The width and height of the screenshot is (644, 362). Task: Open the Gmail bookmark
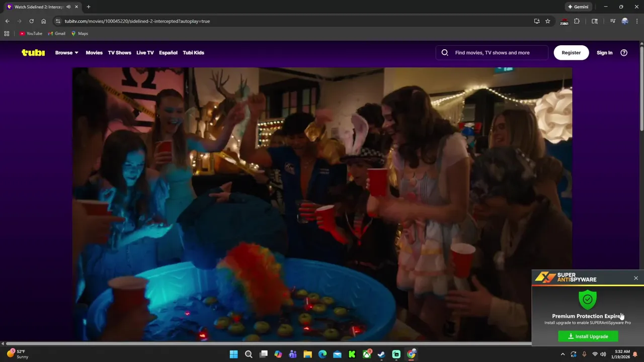[56, 34]
